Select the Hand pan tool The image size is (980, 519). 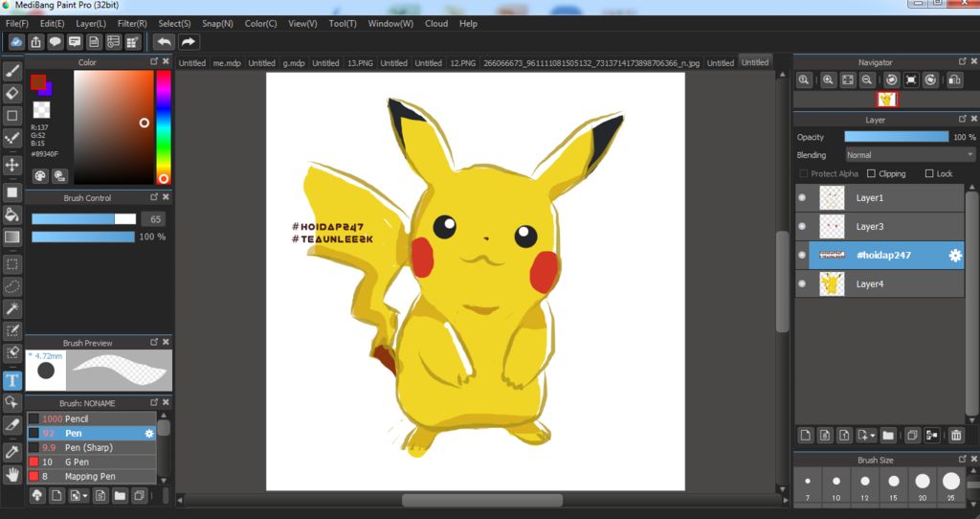pyautogui.click(x=11, y=475)
